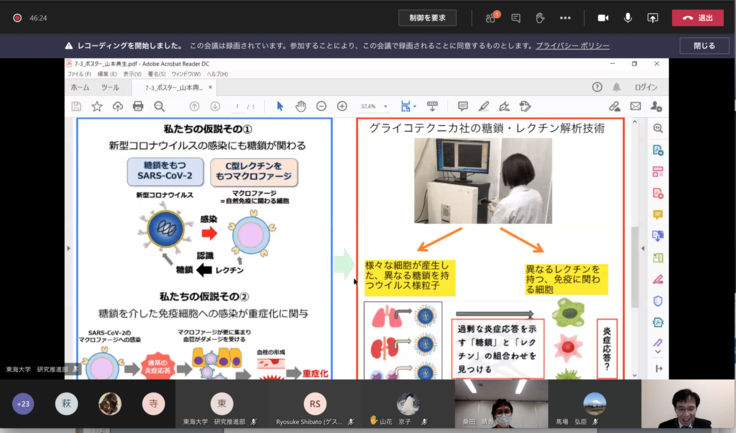736x433 pixels.
Task: Click the PDF vertical scrollbar
Action: tap(634, 250)
